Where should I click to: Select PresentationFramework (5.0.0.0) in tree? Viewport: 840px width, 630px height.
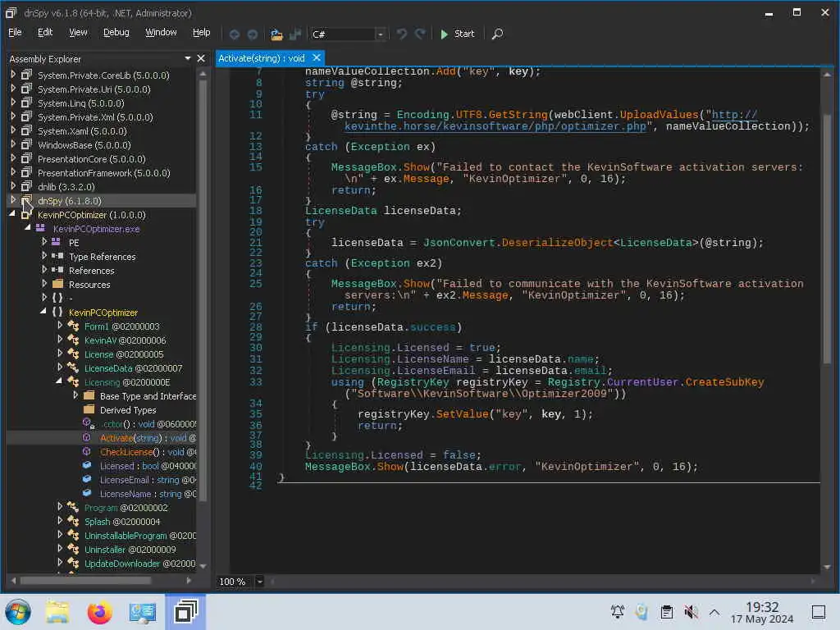click(x=104, y=172)
